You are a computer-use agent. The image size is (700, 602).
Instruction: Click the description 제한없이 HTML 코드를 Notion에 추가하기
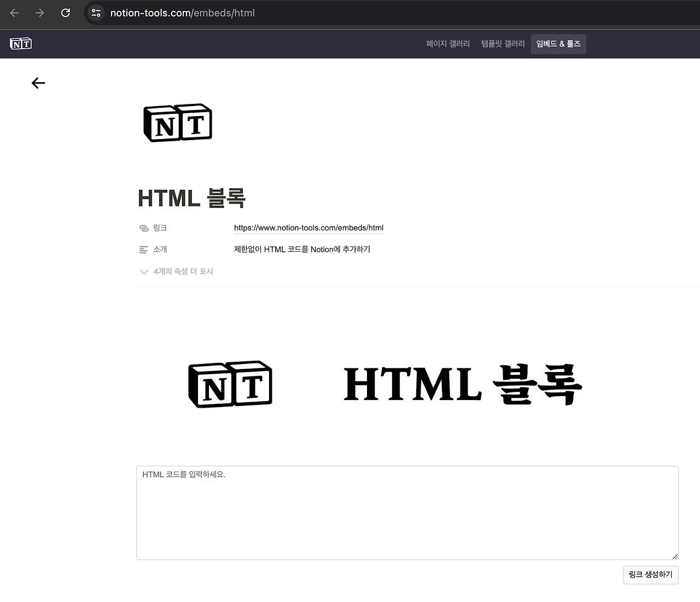click(x=302, y=249)
